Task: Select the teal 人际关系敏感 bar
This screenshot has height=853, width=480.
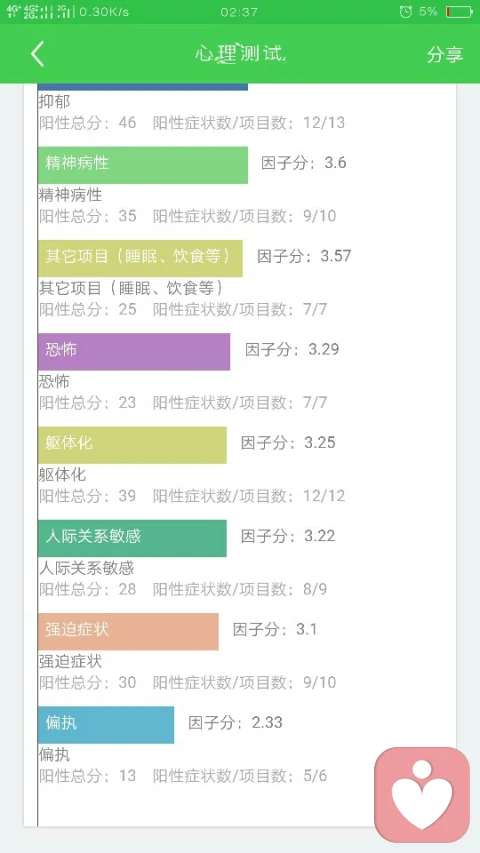Action: pos(132,538)
